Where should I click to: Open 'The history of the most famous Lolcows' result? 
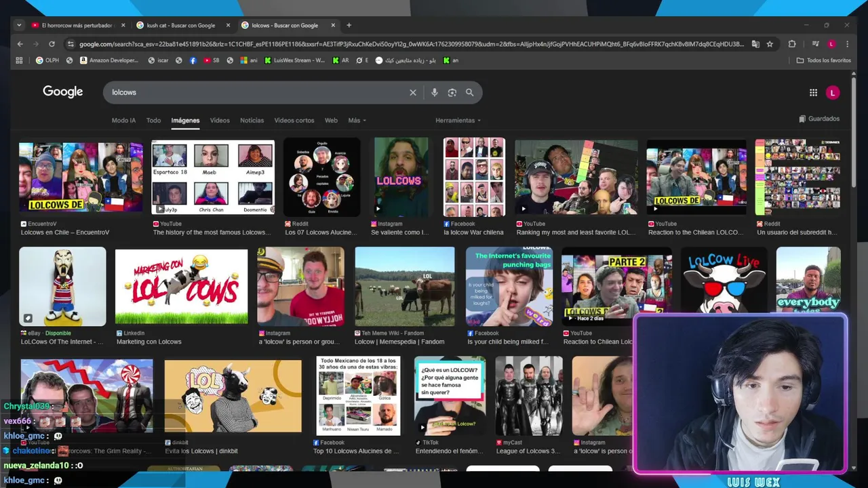click(213, 177)
